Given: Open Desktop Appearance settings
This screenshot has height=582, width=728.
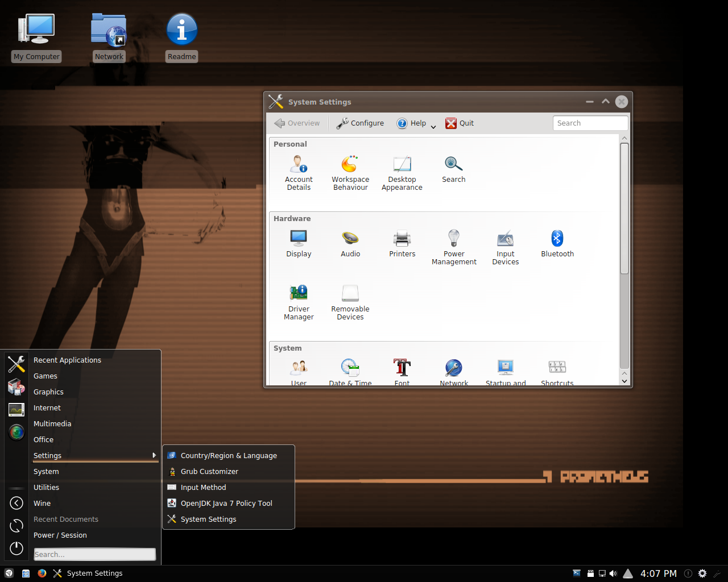Looking at the screenshot, I should click(x=402, y=173).
